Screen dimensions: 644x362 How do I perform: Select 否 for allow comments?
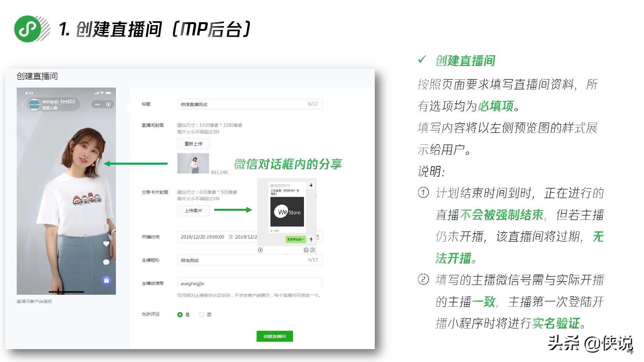coord(202,315)
